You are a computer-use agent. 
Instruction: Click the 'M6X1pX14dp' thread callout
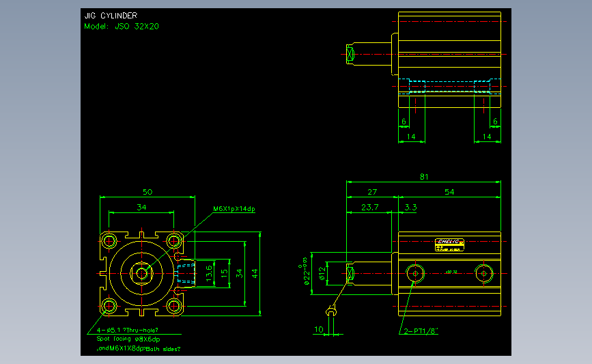coord(234,209)
